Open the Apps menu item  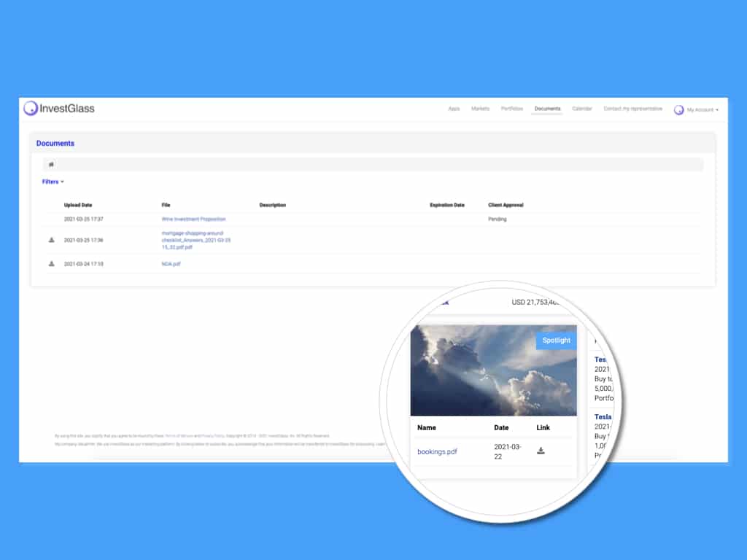tap(454, 109)
